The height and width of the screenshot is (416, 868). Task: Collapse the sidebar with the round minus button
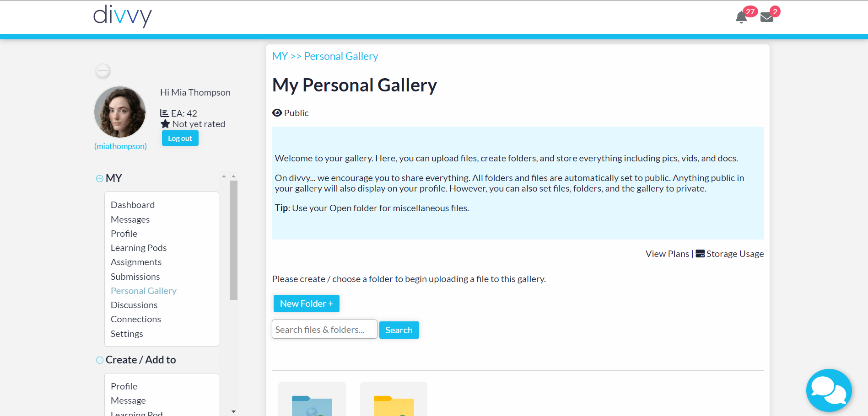click(x=103, y=71)
